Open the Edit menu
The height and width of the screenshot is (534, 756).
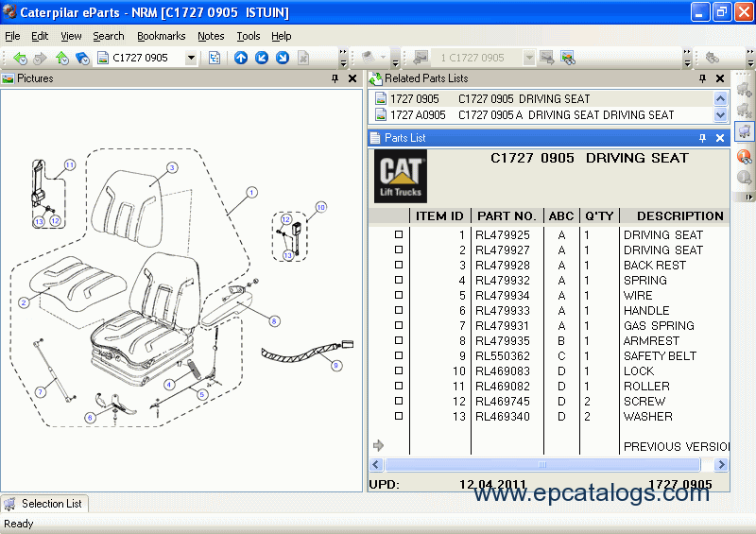[40, 36]
